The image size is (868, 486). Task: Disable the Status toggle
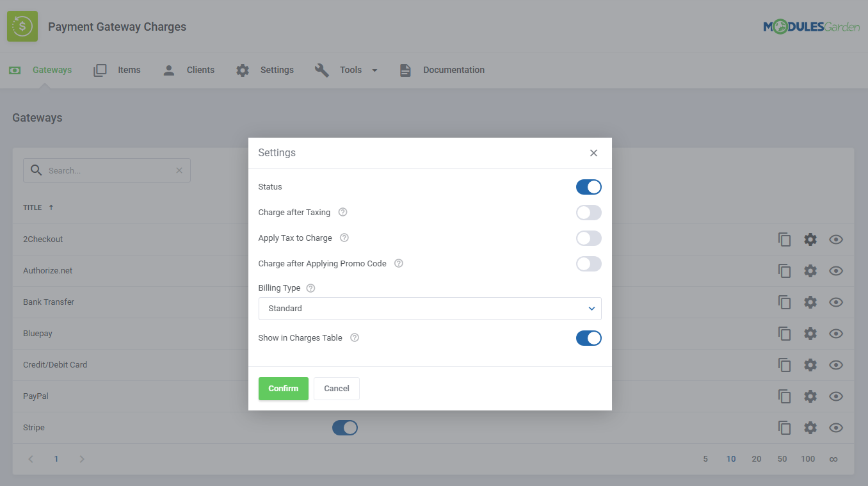(x=588, y=186)
